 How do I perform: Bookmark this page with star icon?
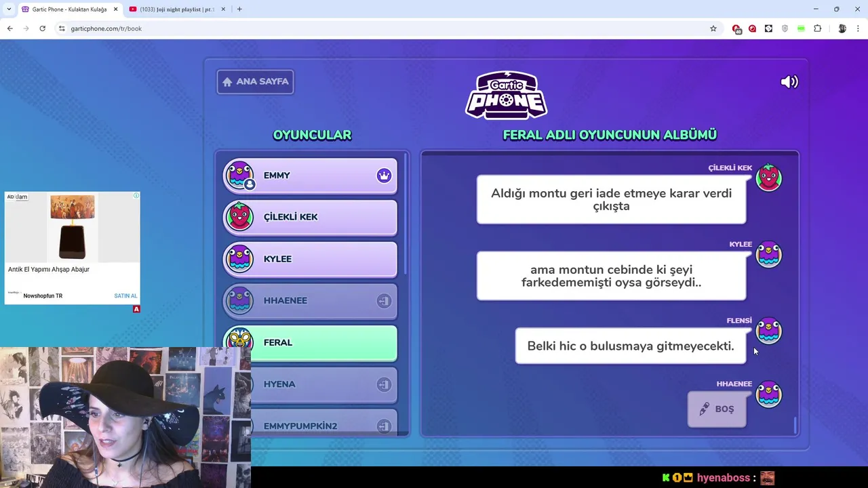click(713, 28)
